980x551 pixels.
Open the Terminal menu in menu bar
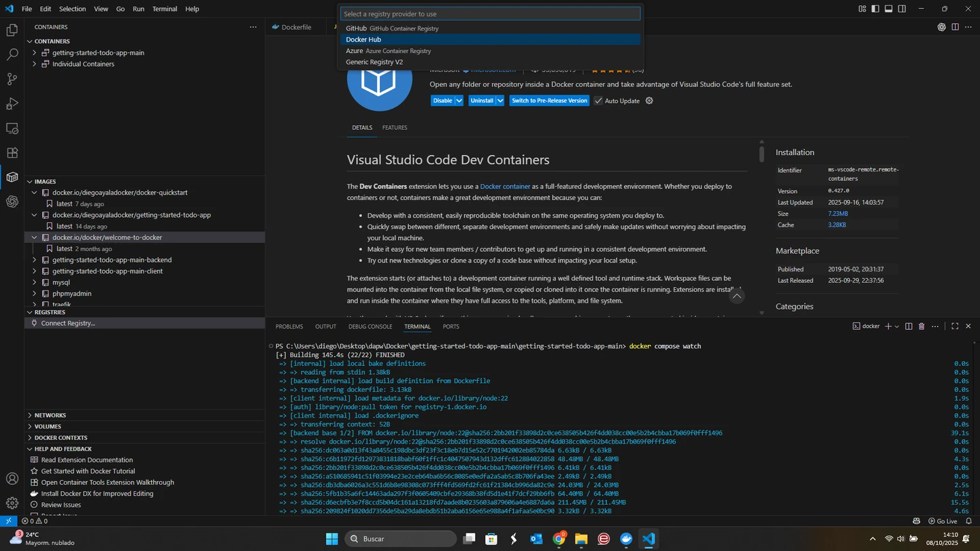pos(165,9)
